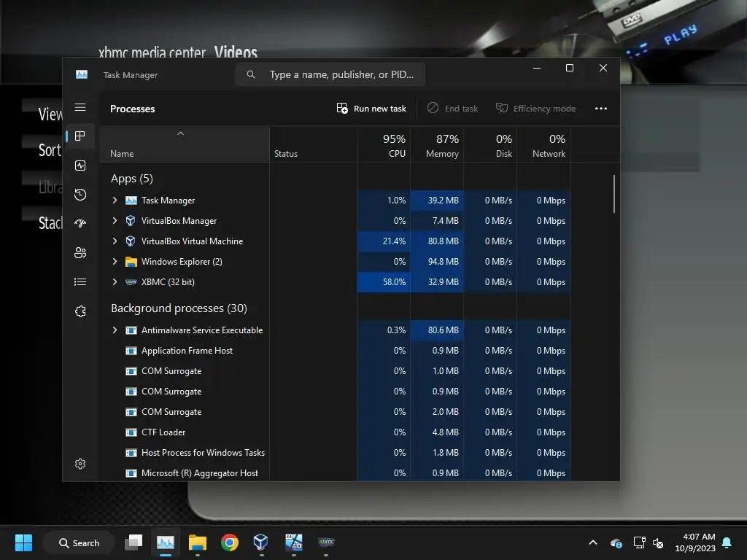This screenshot has height=560, width=747.
Task: Select the Processes page icon in sidebar
Action: (80, 136)
